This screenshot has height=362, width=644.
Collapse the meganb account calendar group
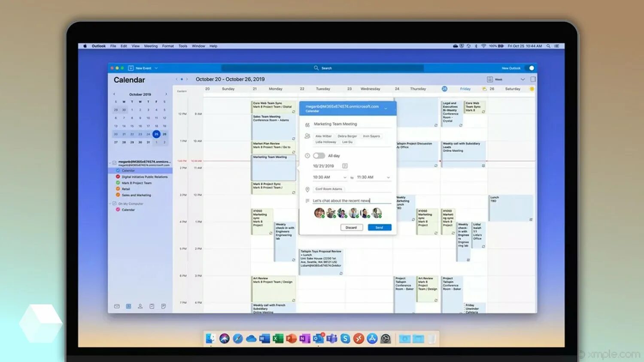(110, 163)
